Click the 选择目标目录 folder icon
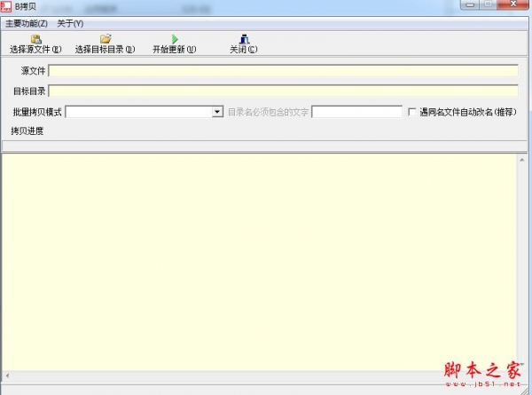The width and height of the screenshot is (532, 395). (106, 38)
